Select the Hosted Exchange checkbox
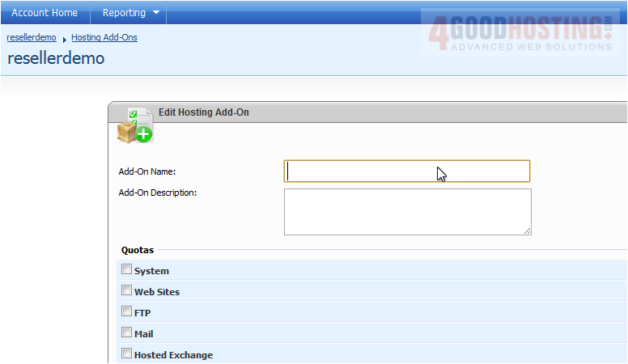Image resolution: width=628 pixels, height=364 pixels. coord(126,353)
